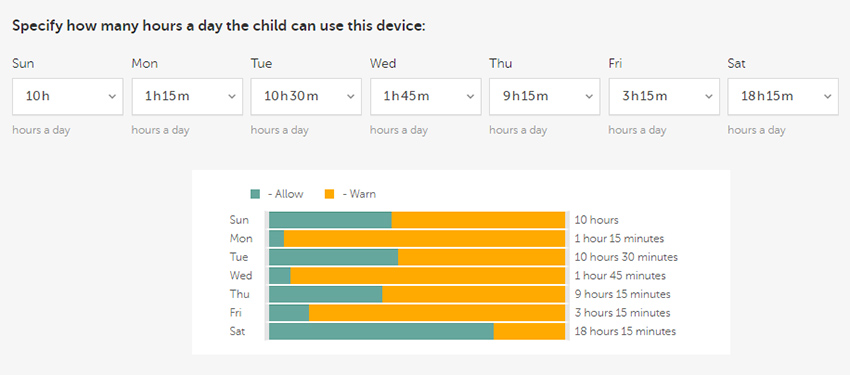Click the orange Warn segment of Mon bar
850x375 pixels.
click(424, 238)
